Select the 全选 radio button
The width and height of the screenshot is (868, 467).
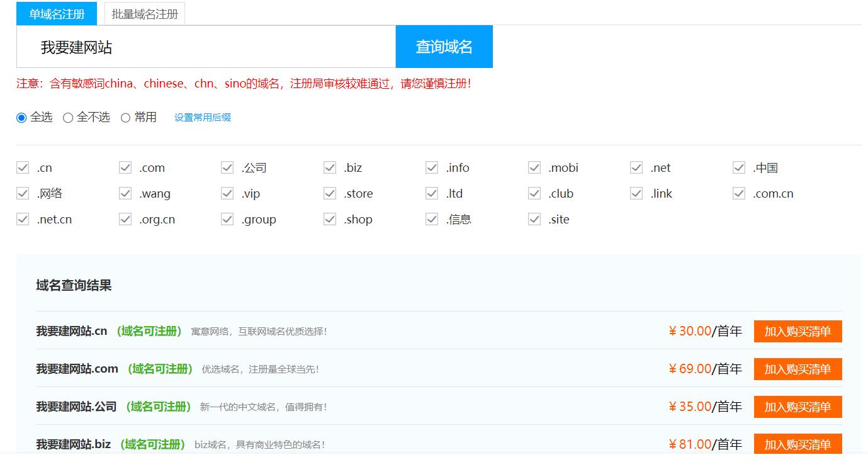(22, 117)
